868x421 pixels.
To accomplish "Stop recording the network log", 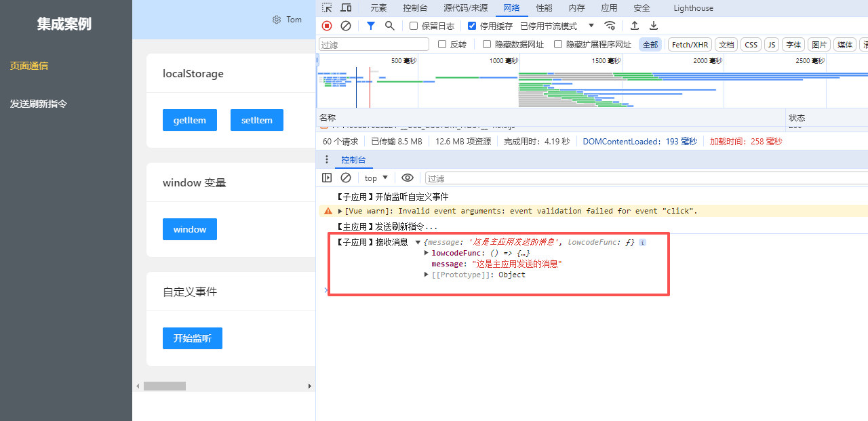I will pos(327,26).
